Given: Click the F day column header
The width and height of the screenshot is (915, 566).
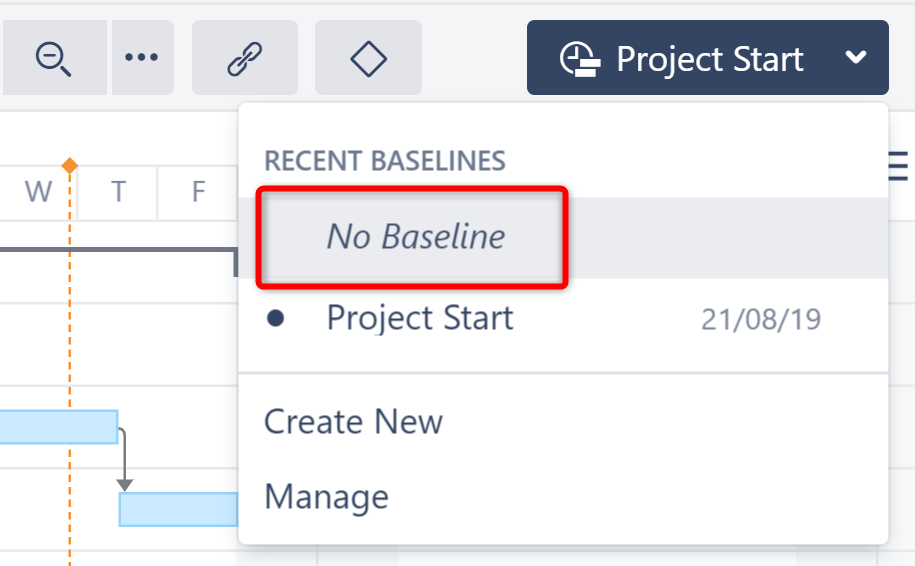Looking at the screenshot, I should [198, 191].
